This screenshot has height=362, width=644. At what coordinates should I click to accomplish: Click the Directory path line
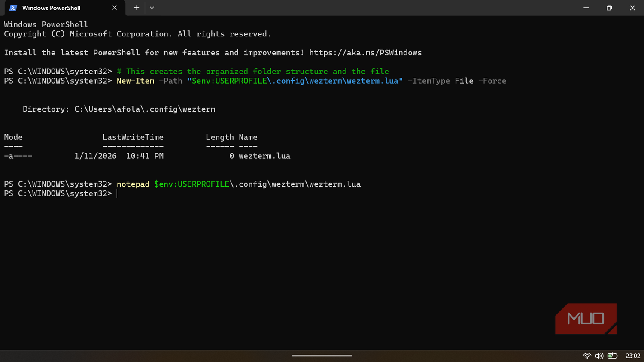119,109
